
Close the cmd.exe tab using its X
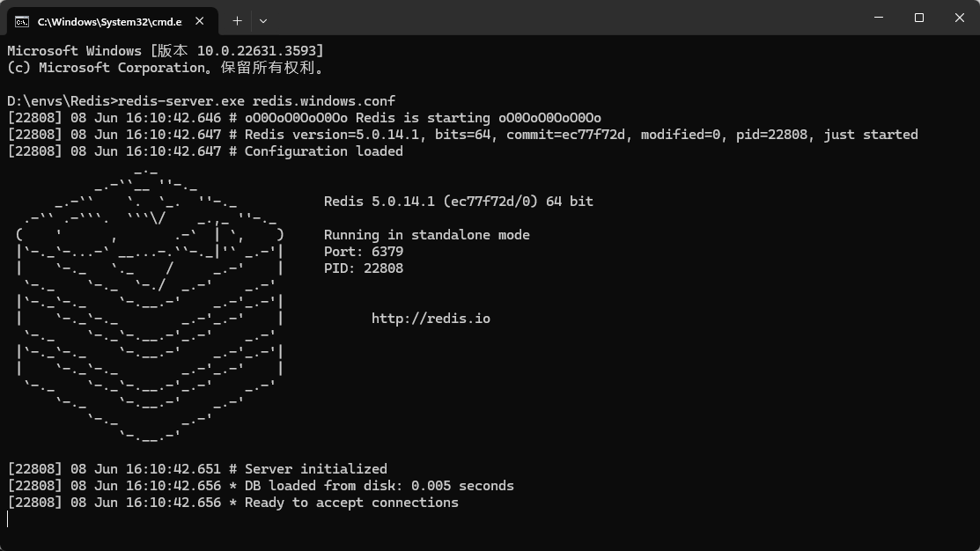pyautogui.click(x=198, y=20)
